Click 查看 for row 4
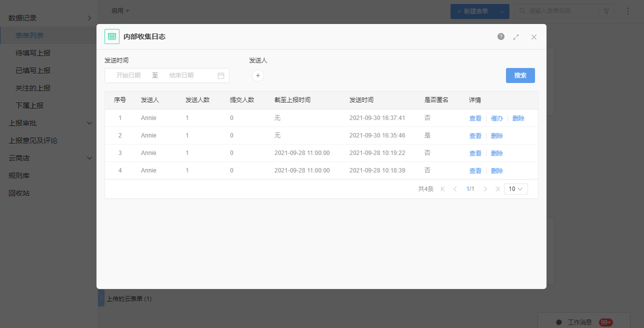The width and height of the screenshot is (644, 328). point(475,171)
